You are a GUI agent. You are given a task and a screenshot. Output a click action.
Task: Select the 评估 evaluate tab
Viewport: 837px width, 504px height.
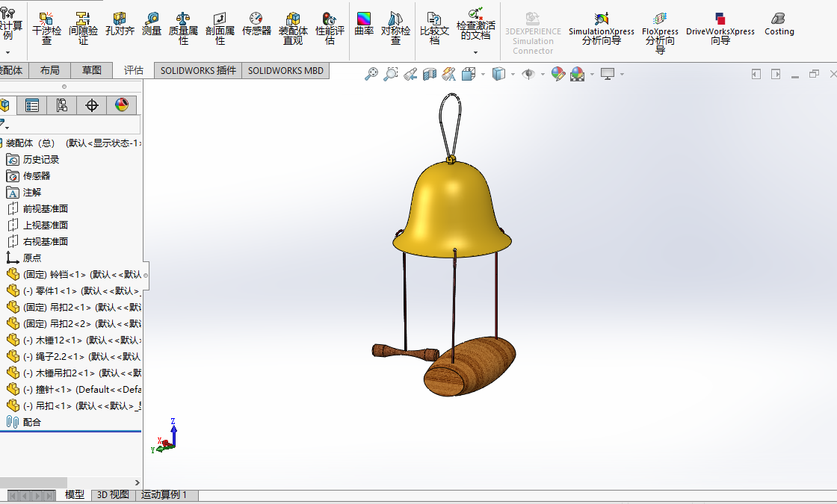coord(134,70)
